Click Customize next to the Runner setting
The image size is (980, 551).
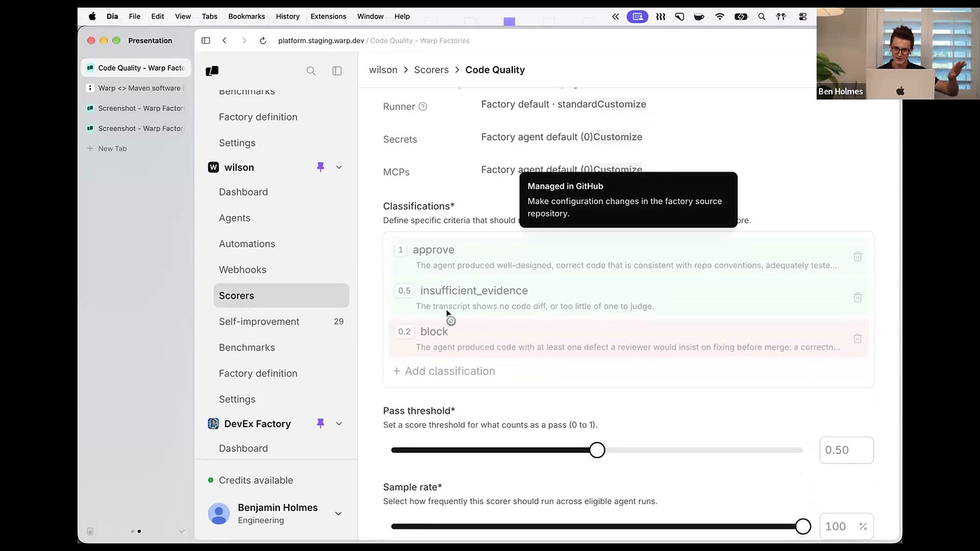coord(621,104)
